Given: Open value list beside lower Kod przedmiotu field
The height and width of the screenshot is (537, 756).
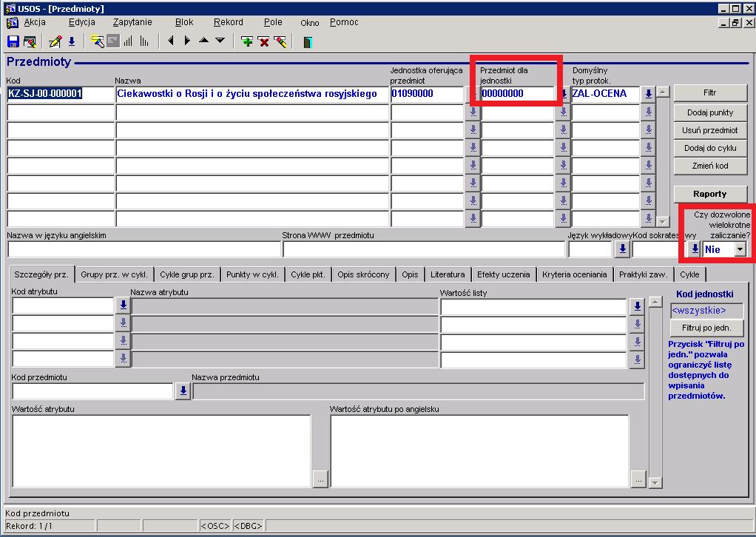Looking at the screenshot, I should (183, 391).
